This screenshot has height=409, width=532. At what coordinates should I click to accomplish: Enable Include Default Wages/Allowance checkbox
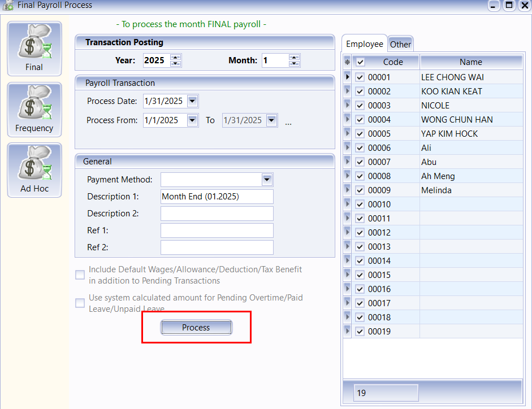(x=80, y=275)
